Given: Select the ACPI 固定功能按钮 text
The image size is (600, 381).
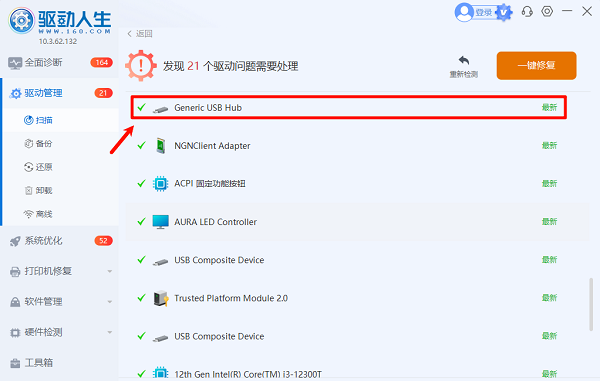Looking at the screenshot, I should (x=210, y=184).
